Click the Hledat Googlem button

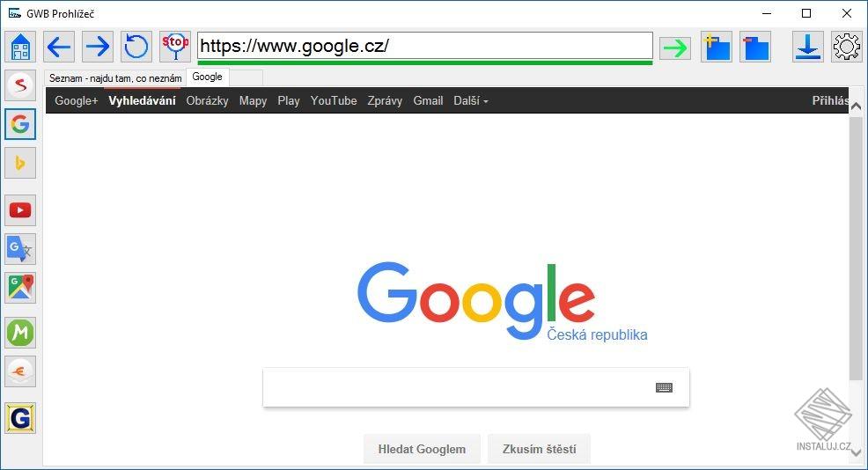pos(422,449)
